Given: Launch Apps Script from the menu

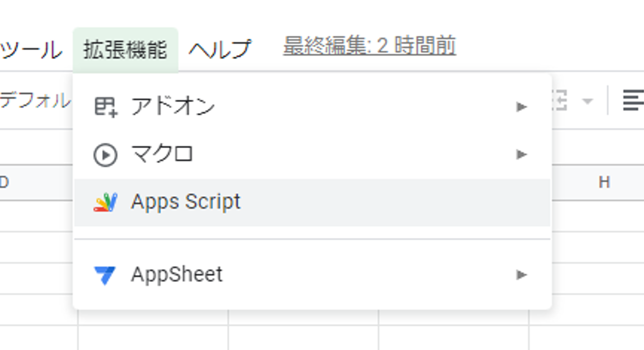Looking at the screenshot, I should (312, 202).
